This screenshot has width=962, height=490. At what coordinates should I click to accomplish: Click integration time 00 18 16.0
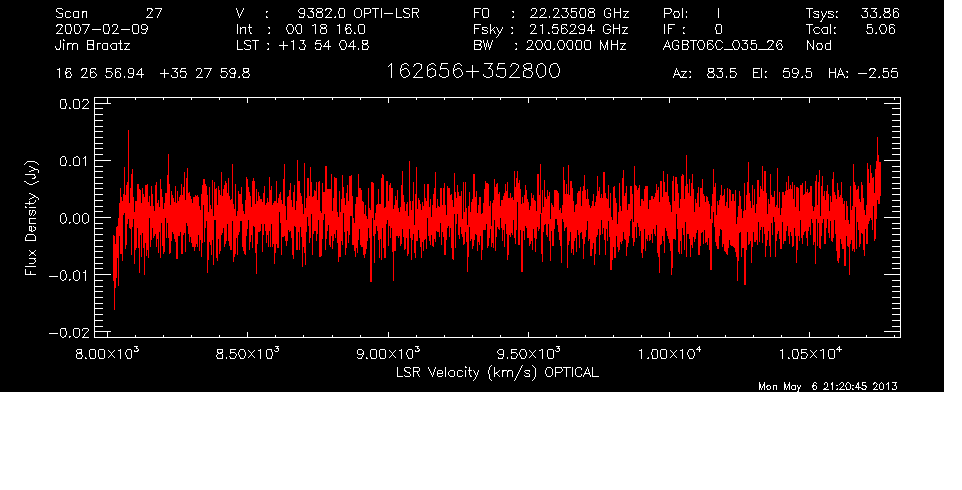[325, 29]
